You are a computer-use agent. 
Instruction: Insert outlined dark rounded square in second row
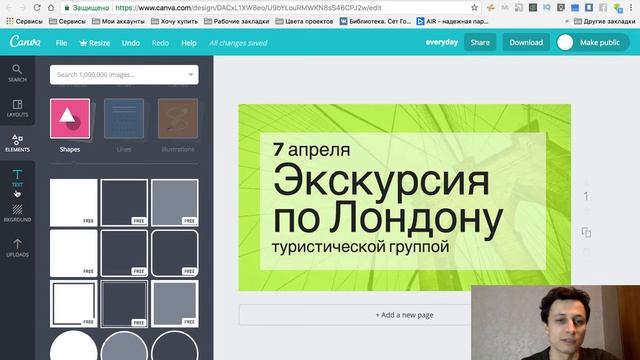[175, 253]
